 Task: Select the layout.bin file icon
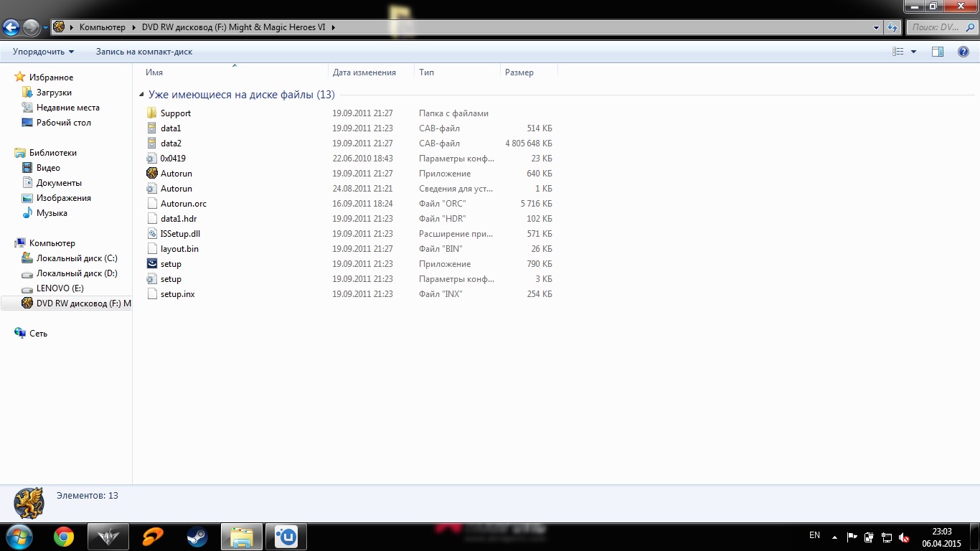tap(151, 249)
